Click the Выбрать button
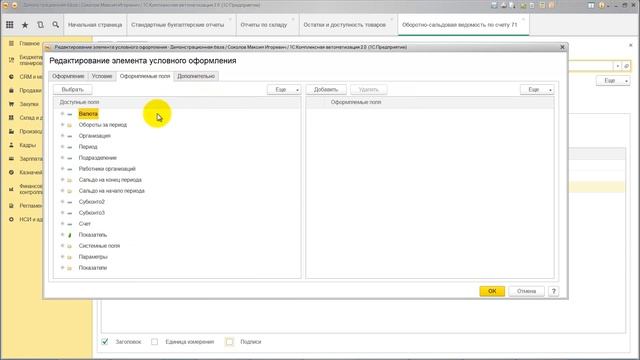640x360 pixels. pos(73,89)
